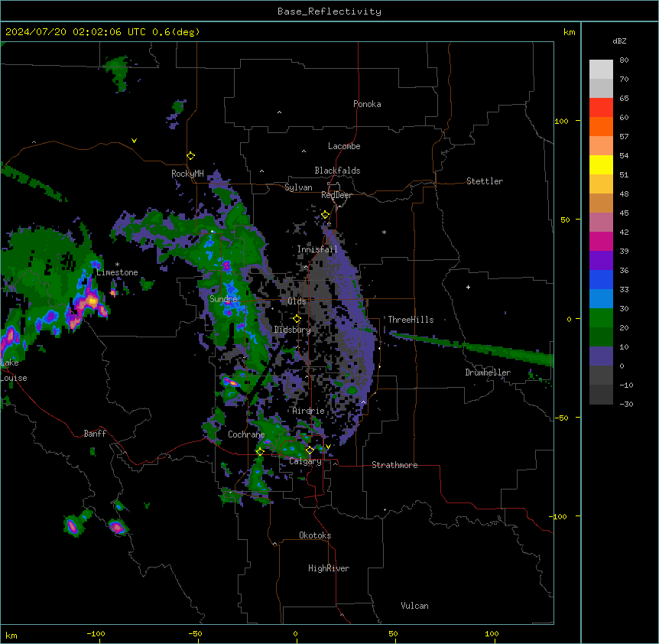Screen dimensions: 659x644
Task: Click the long green radar streak east of ThreeHills
Action: pyautogui.click(x=471, y=347)
